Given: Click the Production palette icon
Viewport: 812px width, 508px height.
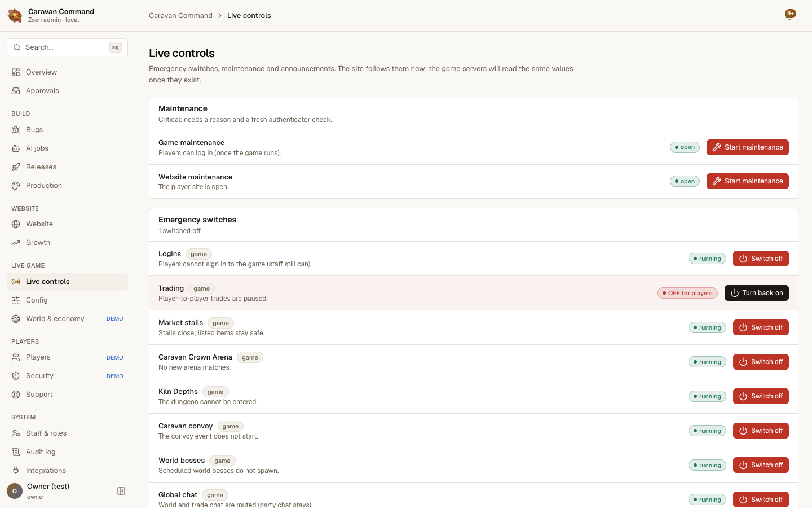Looking at the screenshot, I should pyautogui.click(x=16, y=186).
